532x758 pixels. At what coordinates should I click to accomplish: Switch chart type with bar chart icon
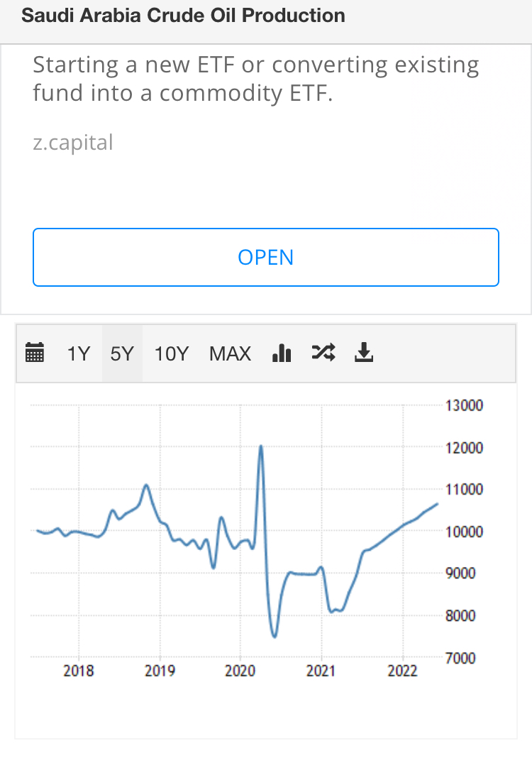coord(282,353)
